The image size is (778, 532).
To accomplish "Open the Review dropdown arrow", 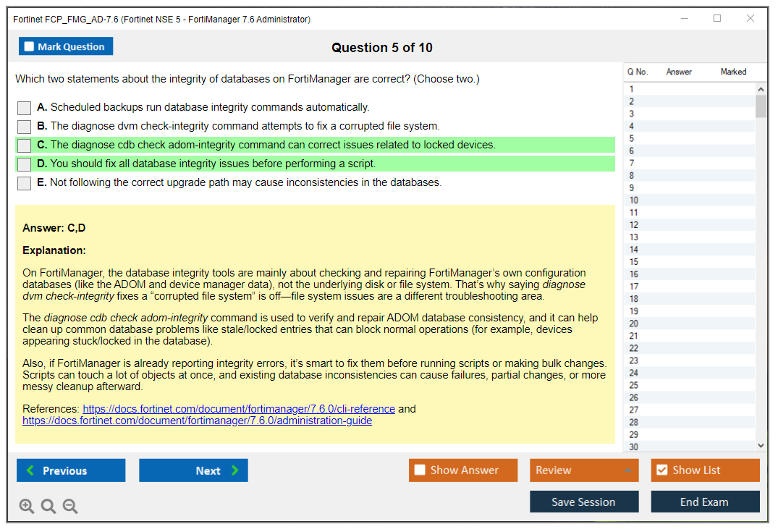I will click(629, 470).
